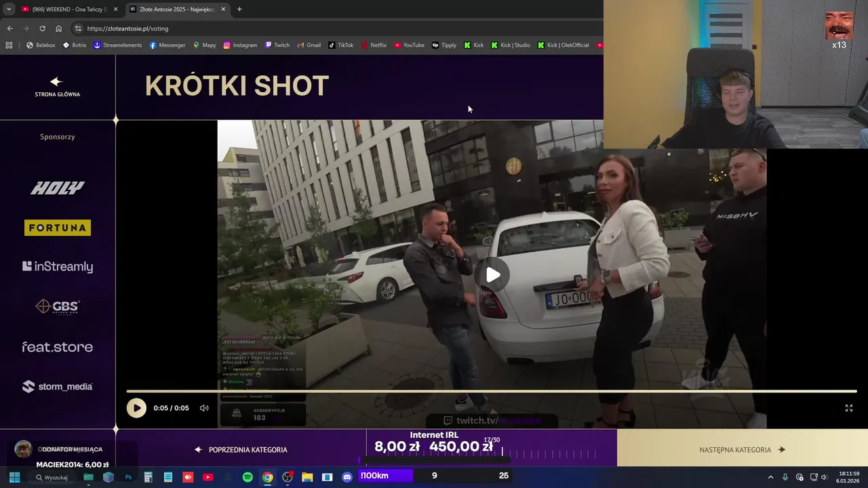The width and height of the screenshot is (868, 488).
Task: Open the Windows Start menu
Action: 14,477
